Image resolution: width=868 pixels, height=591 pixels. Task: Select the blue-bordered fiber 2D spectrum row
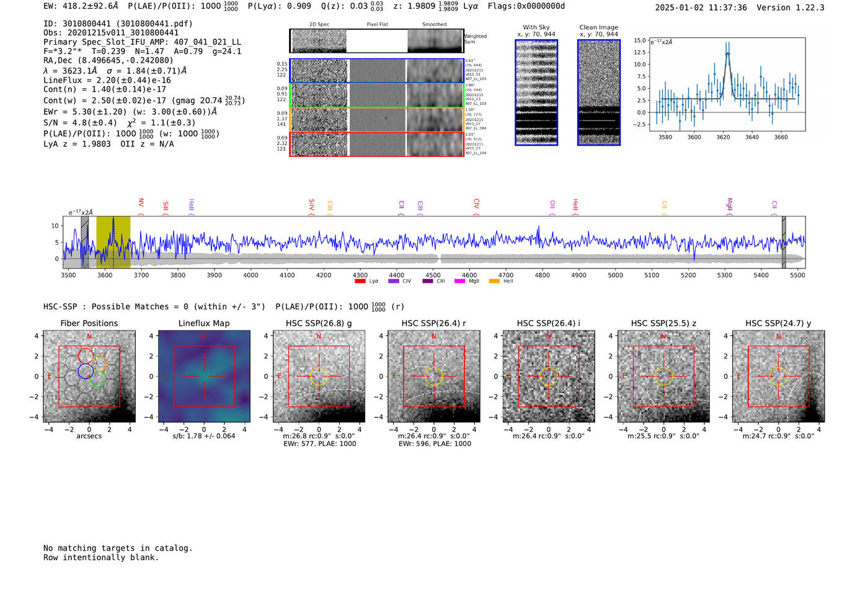pos(376,71)
